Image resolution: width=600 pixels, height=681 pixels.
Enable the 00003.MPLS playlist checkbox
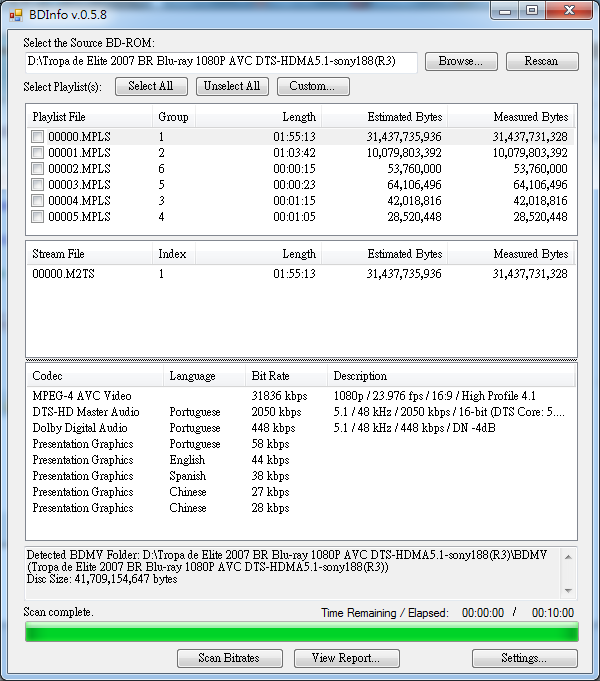[x=37, y=185]
